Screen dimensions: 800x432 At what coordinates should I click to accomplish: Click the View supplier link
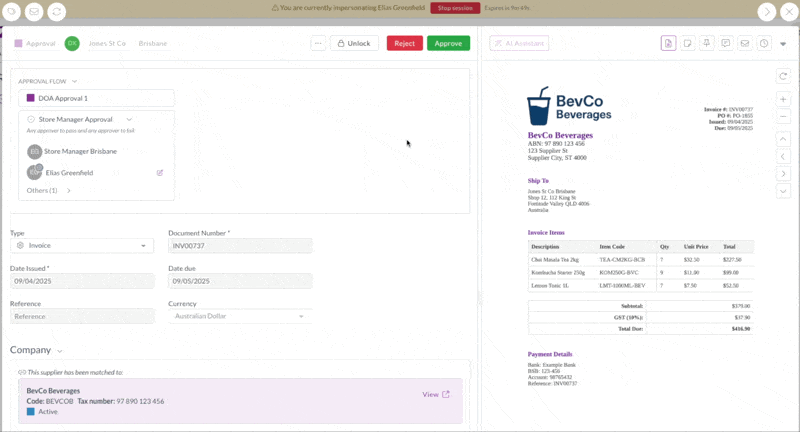coord(436,394)
